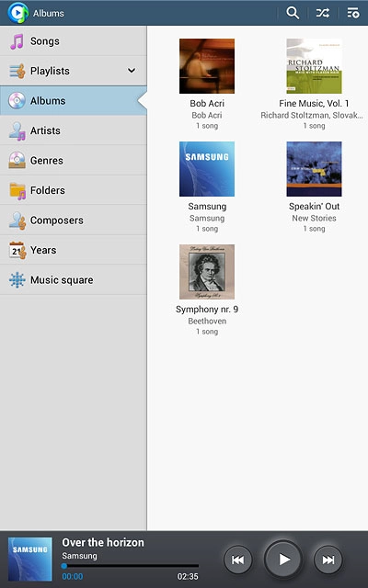The image size is (368, 588).
Task: Click the Playlists icon
Action: 17,71
